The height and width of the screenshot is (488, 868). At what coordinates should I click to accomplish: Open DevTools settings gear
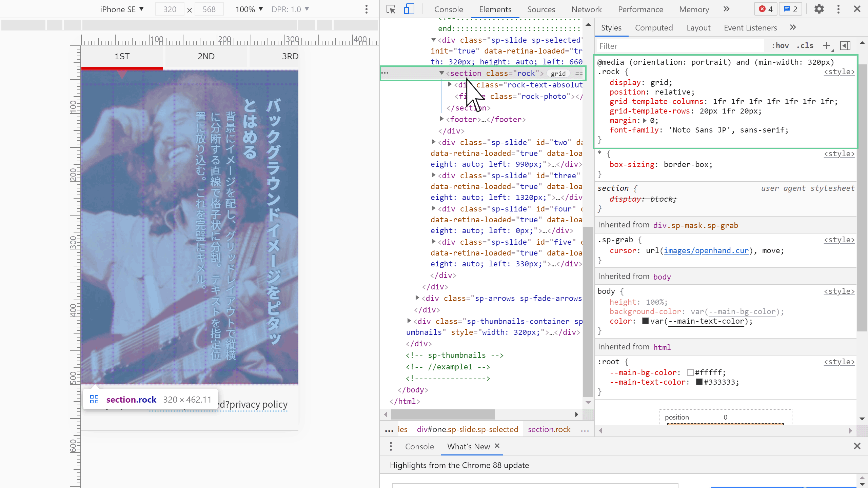(x=819, y=9)
